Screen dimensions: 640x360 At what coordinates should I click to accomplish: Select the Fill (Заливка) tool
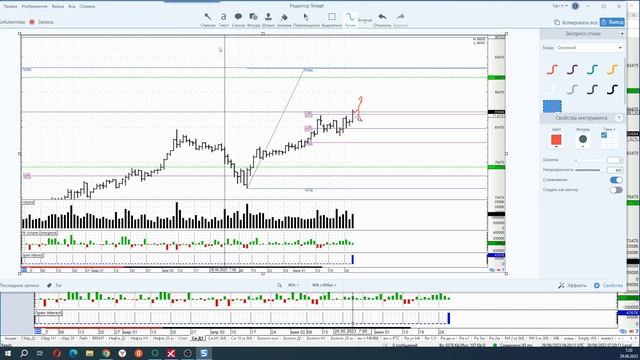click(x=284, y=19)
